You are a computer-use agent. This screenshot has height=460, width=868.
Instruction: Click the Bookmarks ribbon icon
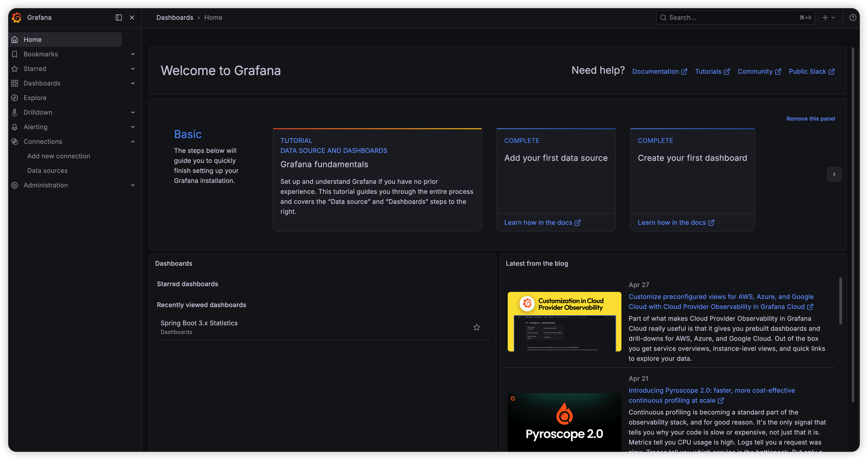(15, 54)
